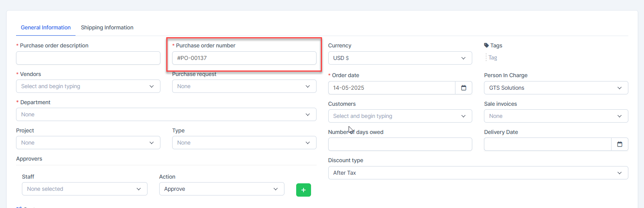
Task: Switch to Shipping Information tab
Action: click(107, 27)
